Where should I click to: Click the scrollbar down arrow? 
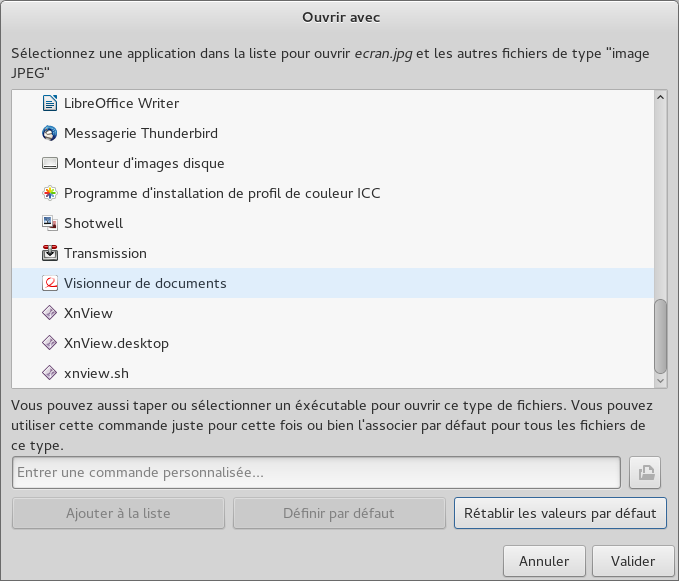coord(660,380)
